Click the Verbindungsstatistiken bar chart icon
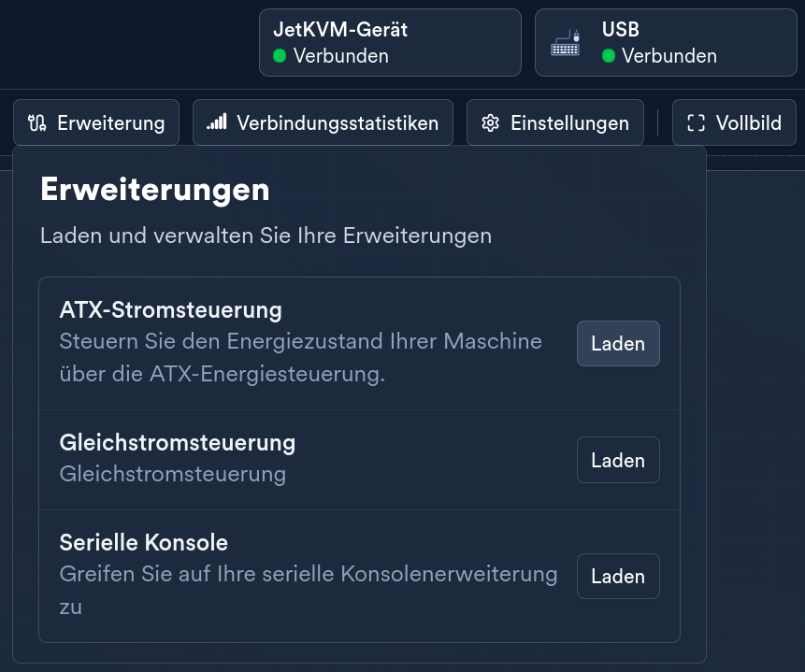The width and height of the screenshot is (805, 672). coord(217,122)
